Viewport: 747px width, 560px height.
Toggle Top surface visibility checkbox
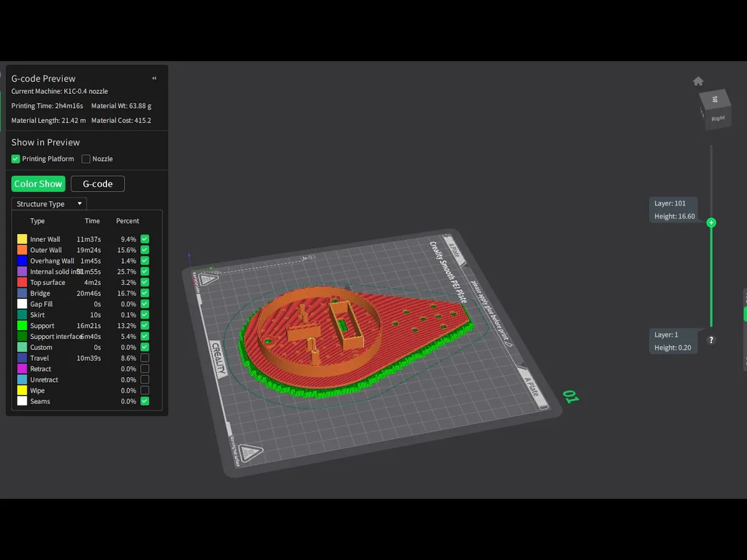click(144, 282)
